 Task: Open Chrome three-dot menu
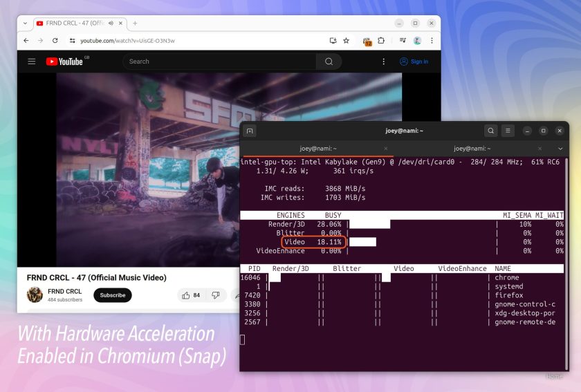[x=432, y=41]
